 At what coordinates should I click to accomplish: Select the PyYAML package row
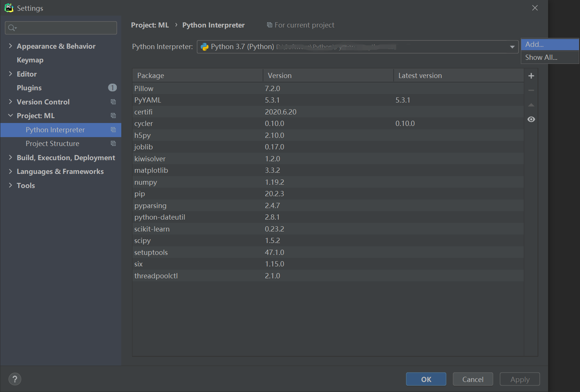(x=328, y=100)
